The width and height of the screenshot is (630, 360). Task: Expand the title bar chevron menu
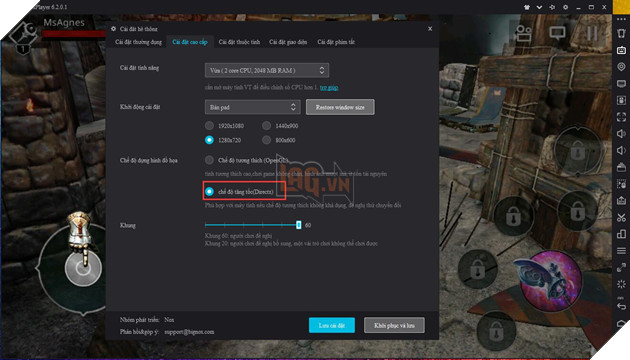click(x=539, y=7)
